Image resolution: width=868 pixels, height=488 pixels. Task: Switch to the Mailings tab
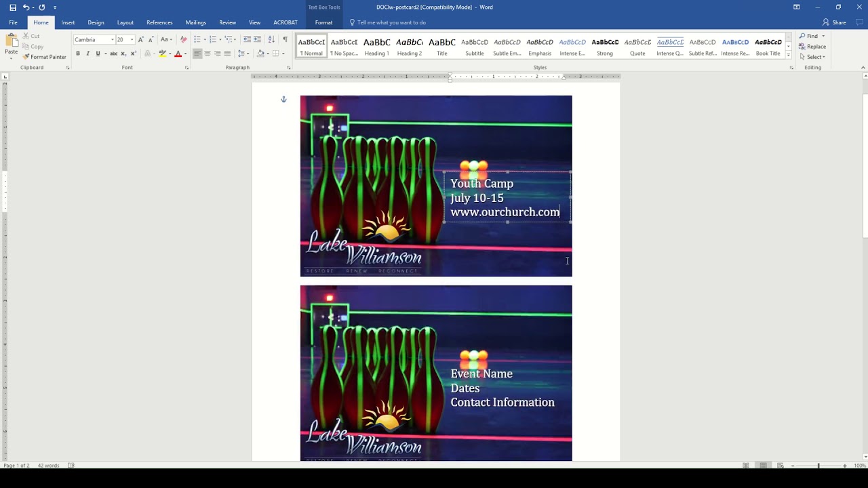tap(196, 22)
